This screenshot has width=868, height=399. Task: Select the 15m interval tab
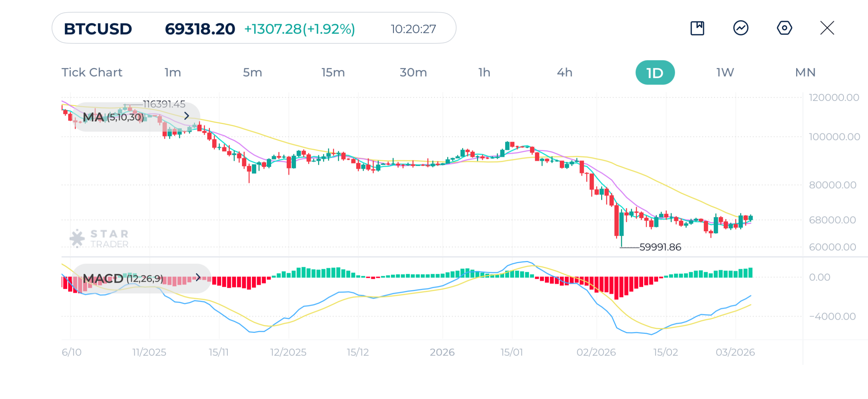click(333, 72)
